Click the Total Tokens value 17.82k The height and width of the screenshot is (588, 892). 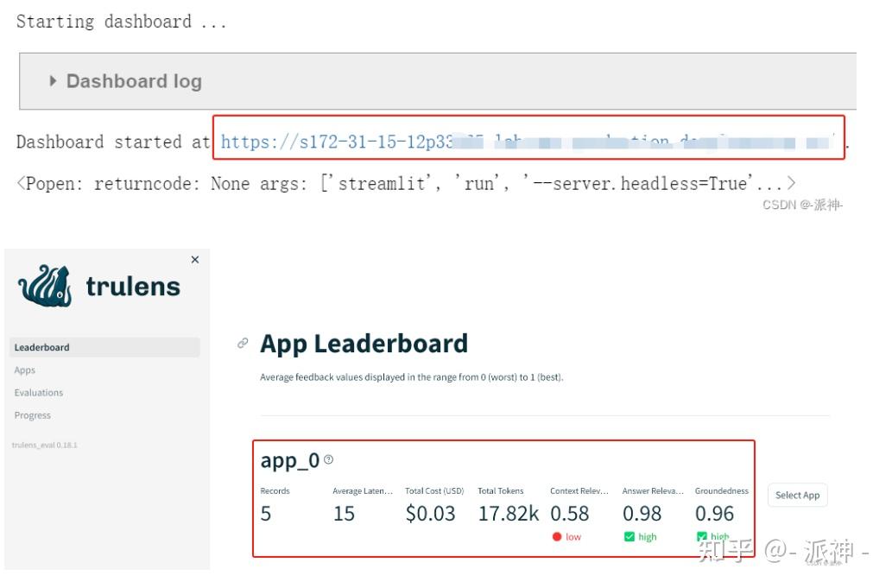tap(508, 514)
